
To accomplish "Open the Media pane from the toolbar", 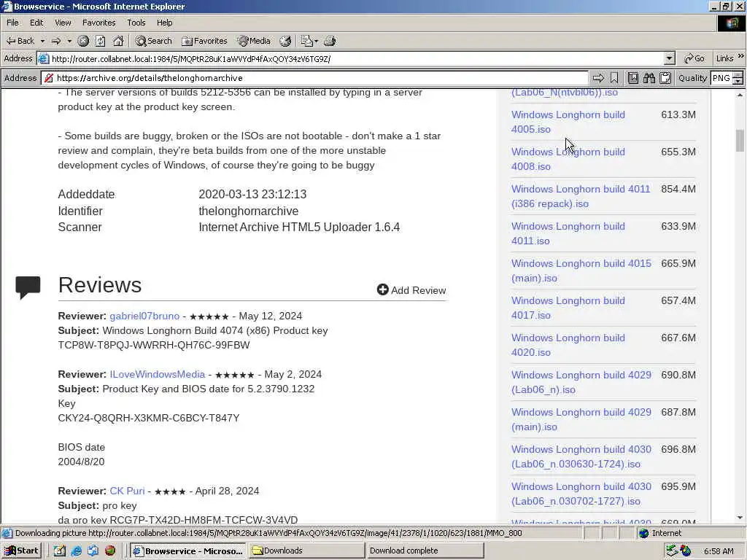I will point(254,41).
